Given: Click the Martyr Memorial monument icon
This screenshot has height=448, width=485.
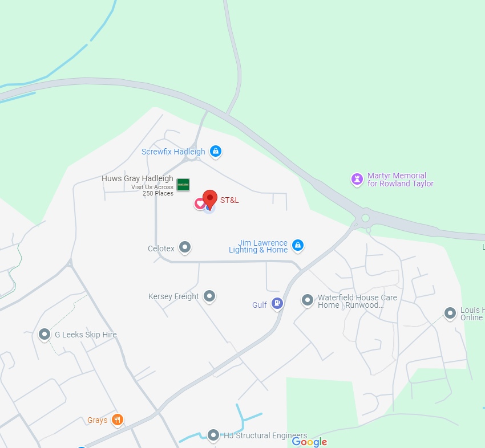Looking at the screenshot, I should [357, 179].
